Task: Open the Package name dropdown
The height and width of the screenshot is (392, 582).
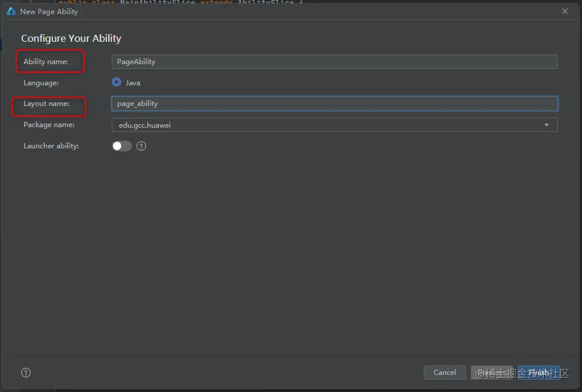Action: point(334,125)
